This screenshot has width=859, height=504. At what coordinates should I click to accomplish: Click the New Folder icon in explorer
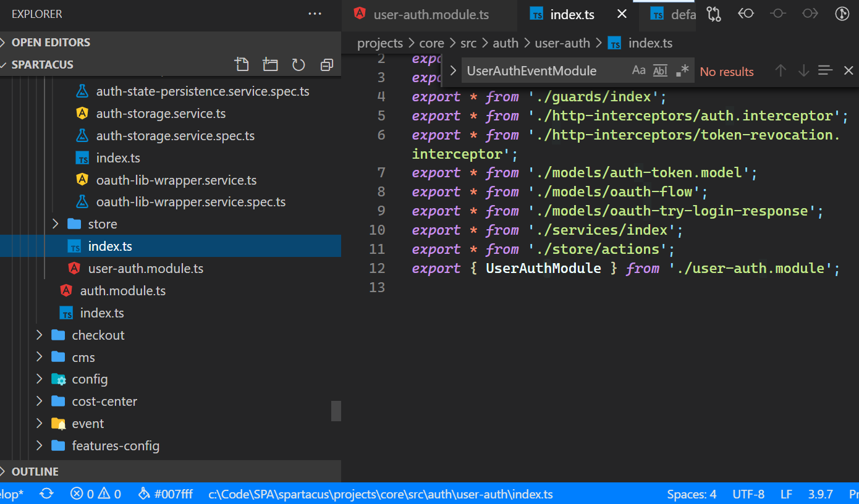(x=270, y=65)
